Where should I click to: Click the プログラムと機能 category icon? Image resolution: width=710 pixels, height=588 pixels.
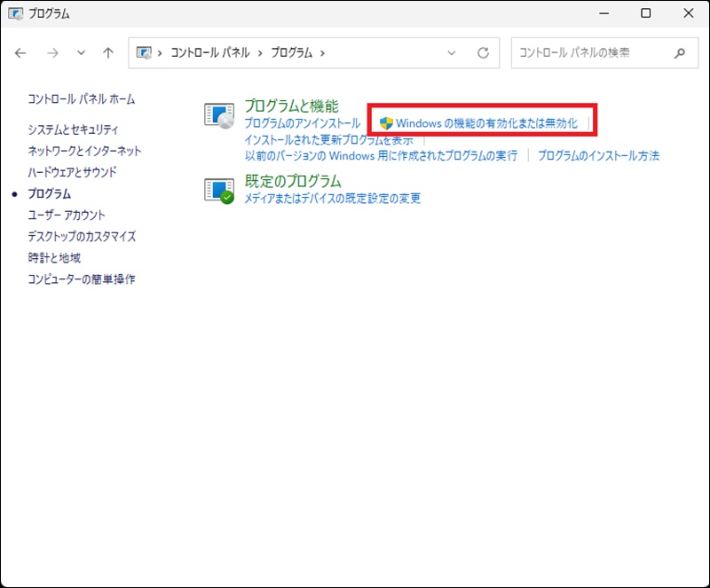pyautogui.click(x=219, y=115)
